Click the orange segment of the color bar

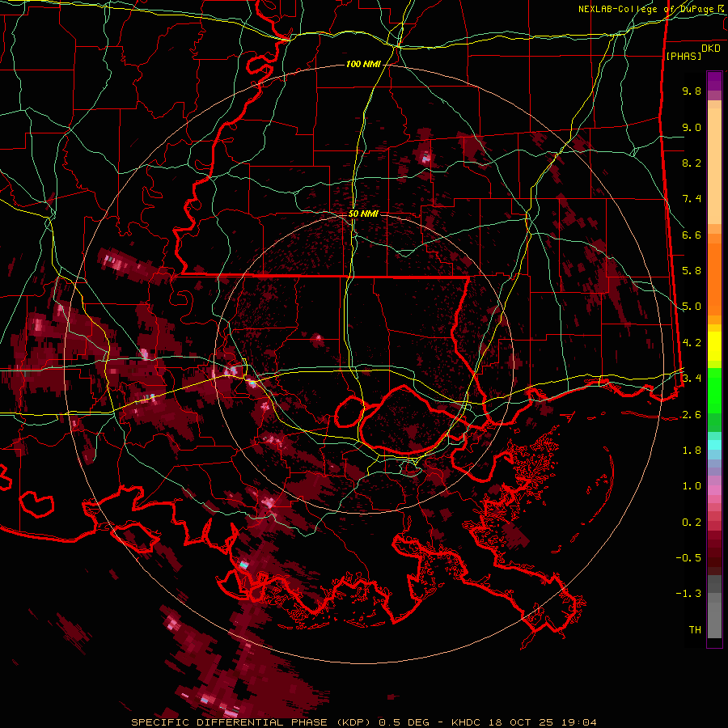point(714,278)
